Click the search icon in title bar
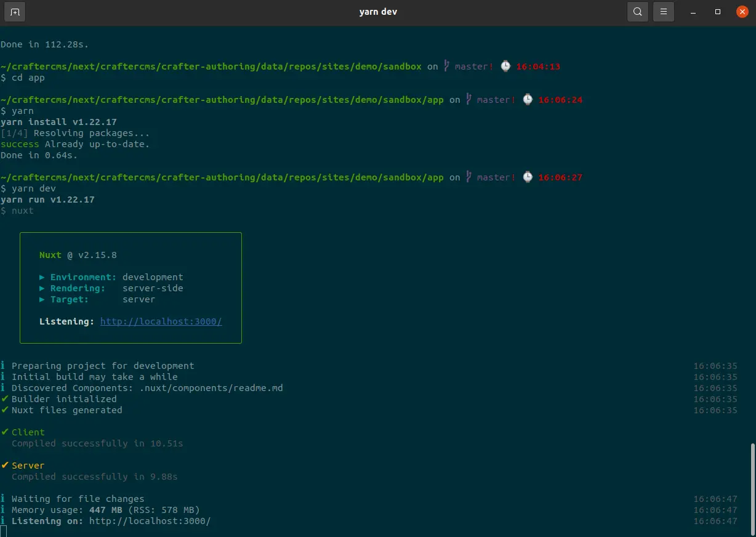Viewport: 756px width, 537px height. (638, 12)
